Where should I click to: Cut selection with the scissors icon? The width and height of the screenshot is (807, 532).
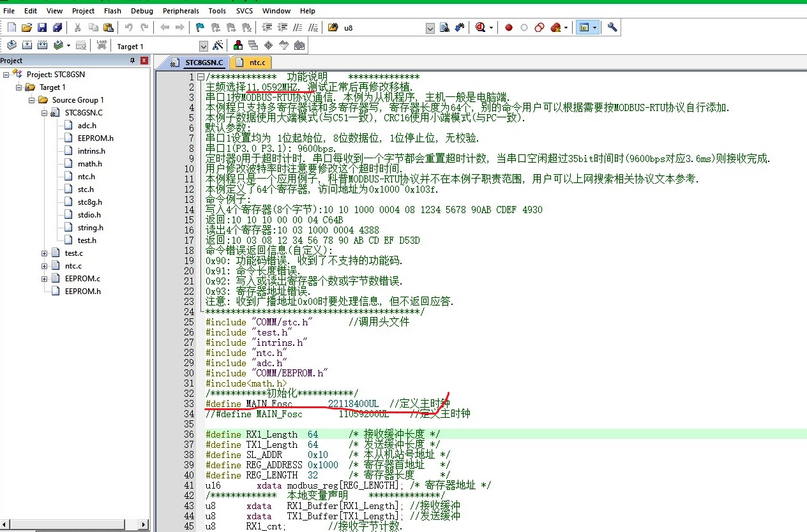[x=77, y=27]
